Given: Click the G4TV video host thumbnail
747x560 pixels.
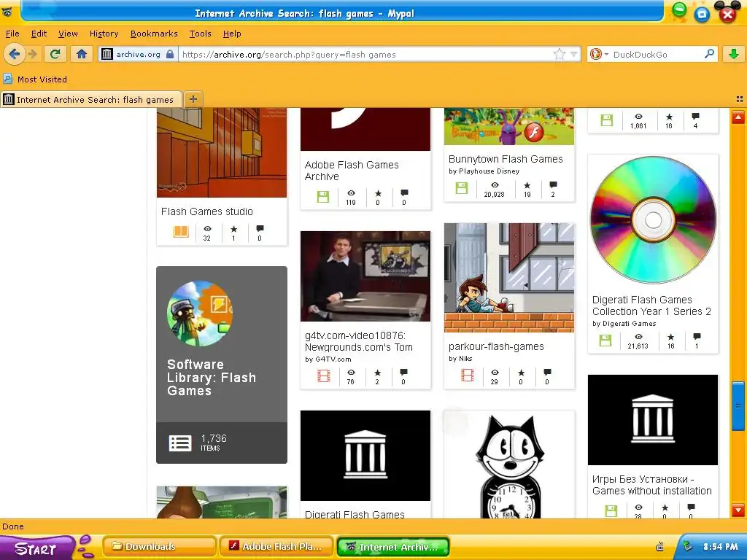Looking at the screenshot, I should coord(365,276).
